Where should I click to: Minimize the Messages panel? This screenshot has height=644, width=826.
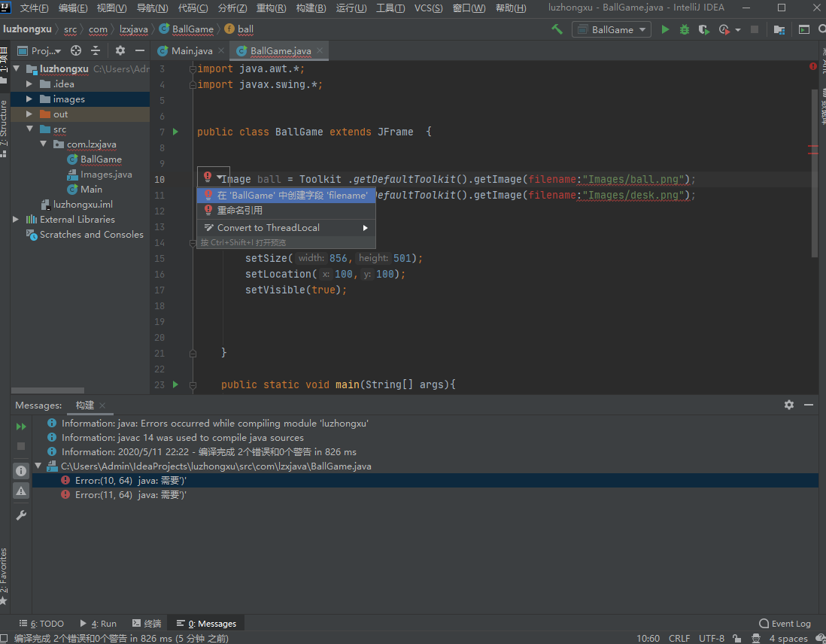[809, 405]
